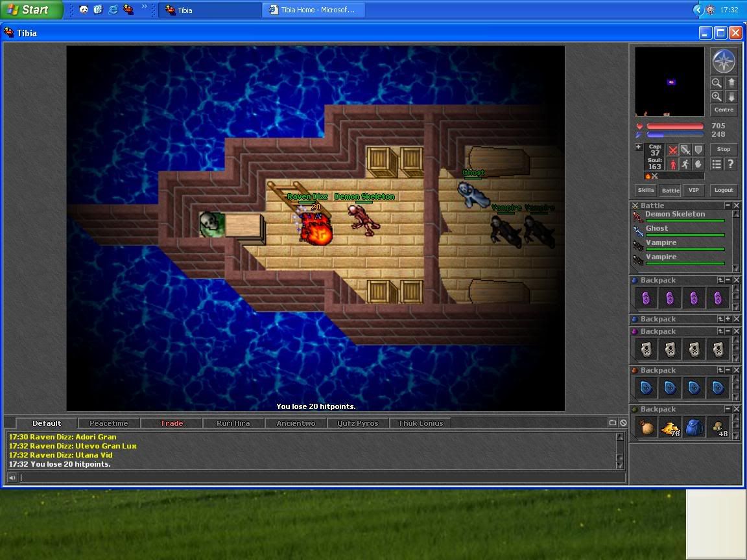
Task: Collapse the skull-rune Backpack panel
Action: click(x=728, y=331)
